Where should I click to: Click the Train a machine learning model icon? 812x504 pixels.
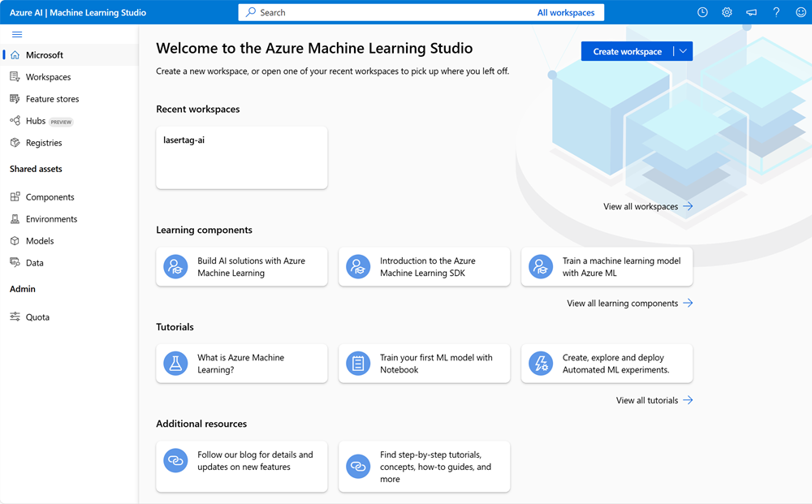pos(541,266)
